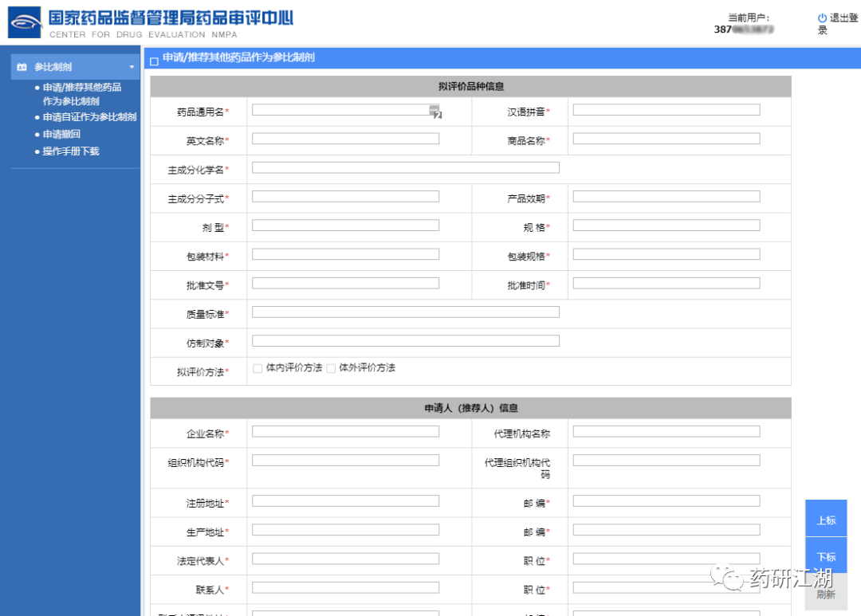This screenshot has width=861, height=616.
Task: Select the 批准时间 input field
Action: click(666, 283)
